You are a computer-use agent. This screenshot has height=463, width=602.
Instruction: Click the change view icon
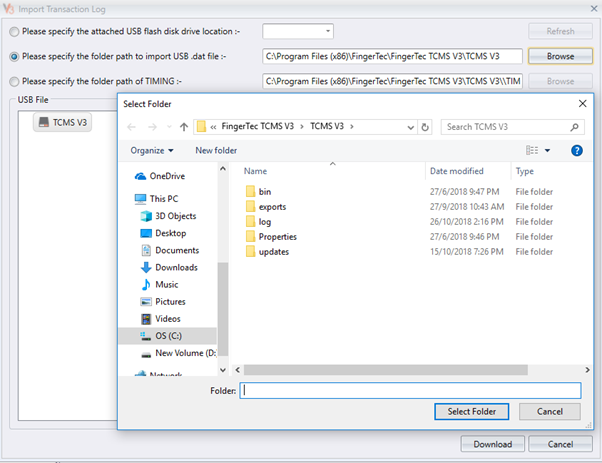[x=532, y=150]
